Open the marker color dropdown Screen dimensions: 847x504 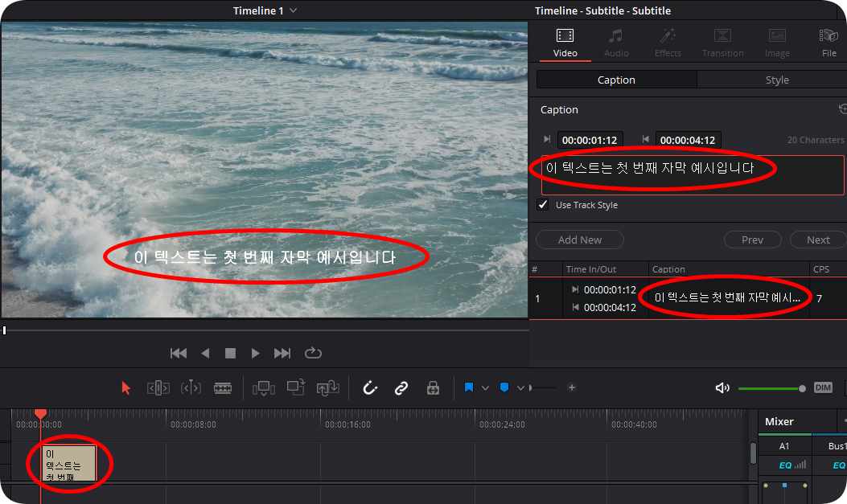coord(520,387)
